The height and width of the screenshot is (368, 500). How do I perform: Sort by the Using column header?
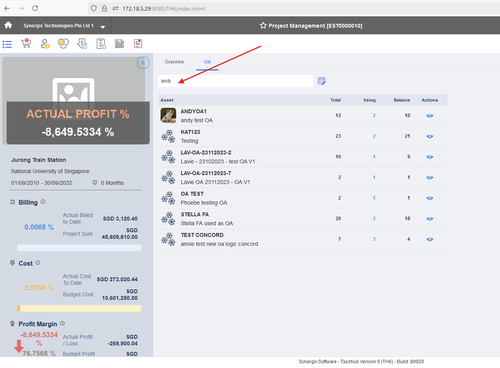[x=369, y=100]
